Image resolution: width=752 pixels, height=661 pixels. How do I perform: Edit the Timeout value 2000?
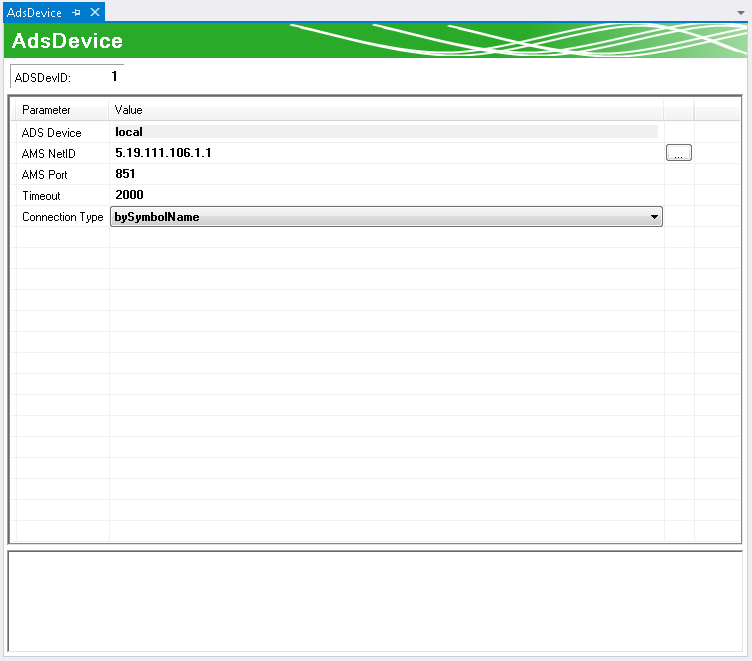[x=129, y=195]
